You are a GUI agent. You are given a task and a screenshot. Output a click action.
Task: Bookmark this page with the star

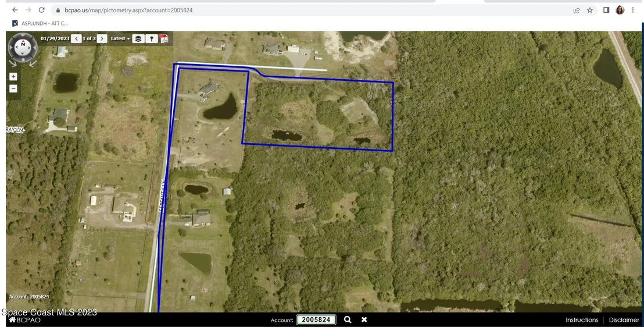(x=590, y=10)
